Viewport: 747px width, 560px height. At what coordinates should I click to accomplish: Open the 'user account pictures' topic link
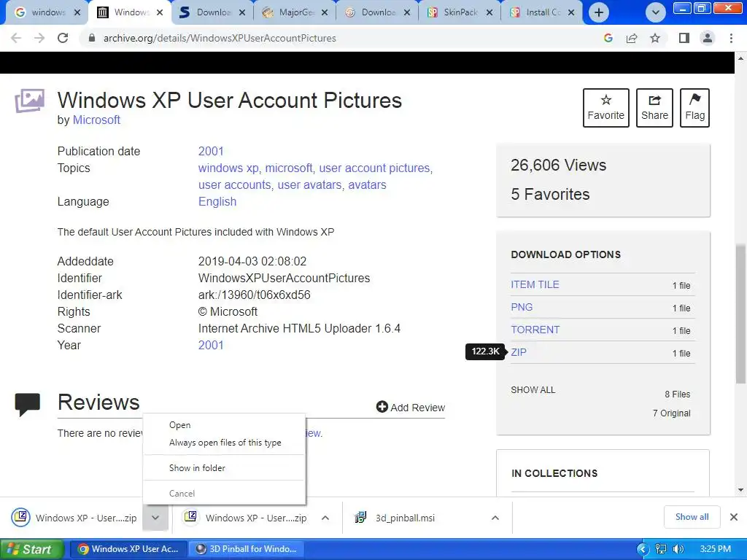pos(374,168)
